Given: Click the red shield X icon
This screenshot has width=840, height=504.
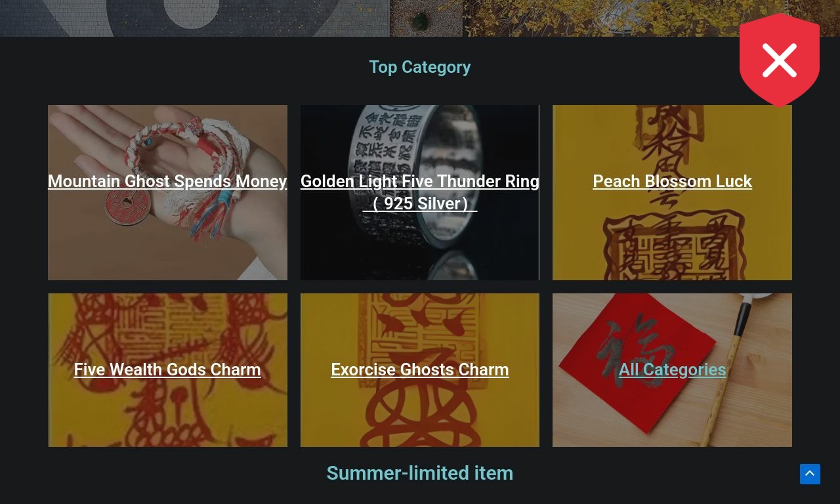Looking at the screenshot, I should pos(779,60).
